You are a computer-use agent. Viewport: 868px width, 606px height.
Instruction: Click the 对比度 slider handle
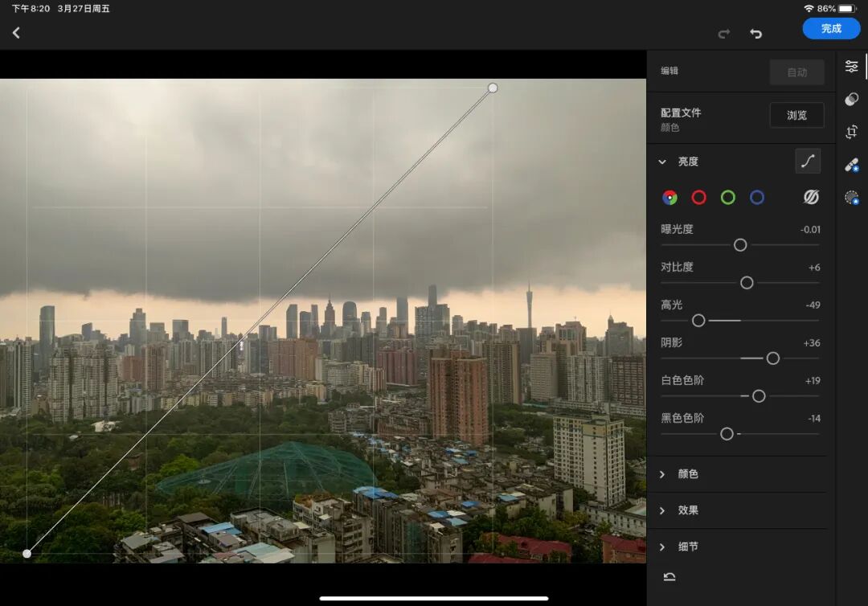(747, 283)
